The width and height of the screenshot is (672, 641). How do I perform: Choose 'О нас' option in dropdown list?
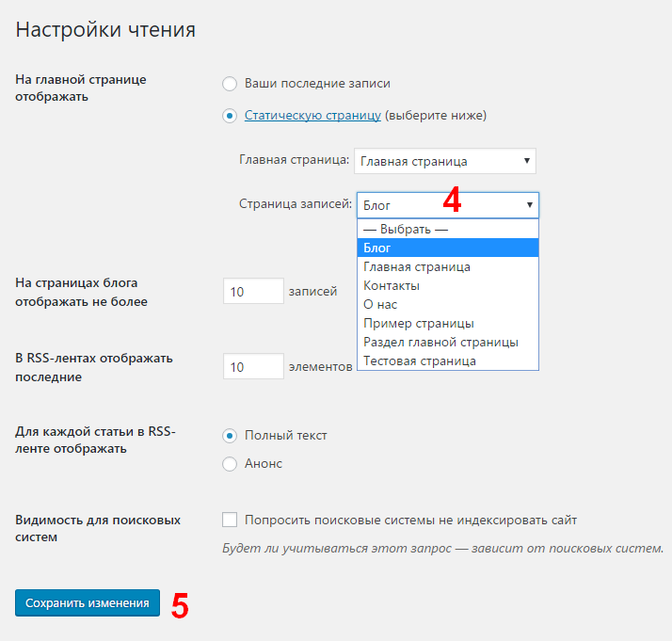click(448, 305)
